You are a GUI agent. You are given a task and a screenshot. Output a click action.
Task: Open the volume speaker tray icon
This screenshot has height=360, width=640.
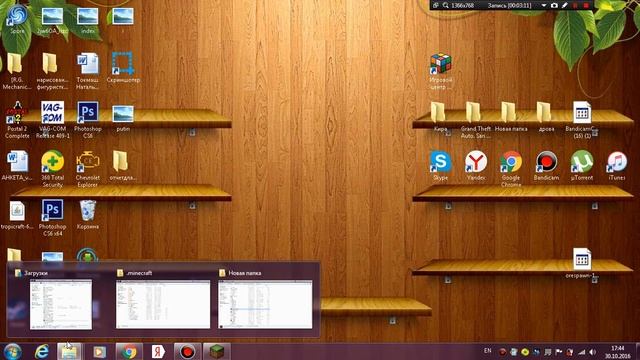coord(592,352)
